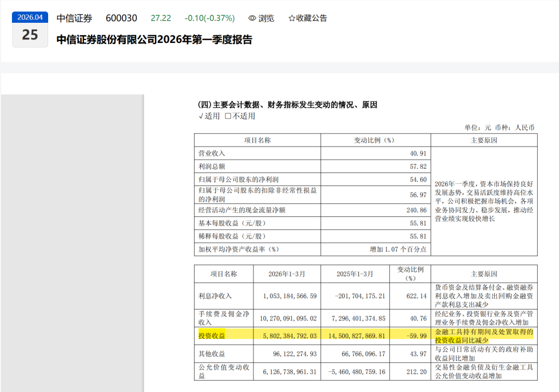Click the √适用 checkbox option
This screenshot has width=559, height=392.
click(209, 117)
